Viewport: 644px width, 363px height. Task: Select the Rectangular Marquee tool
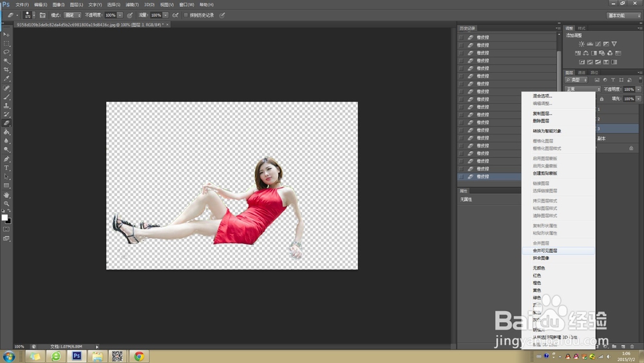(x=6, y=43)
